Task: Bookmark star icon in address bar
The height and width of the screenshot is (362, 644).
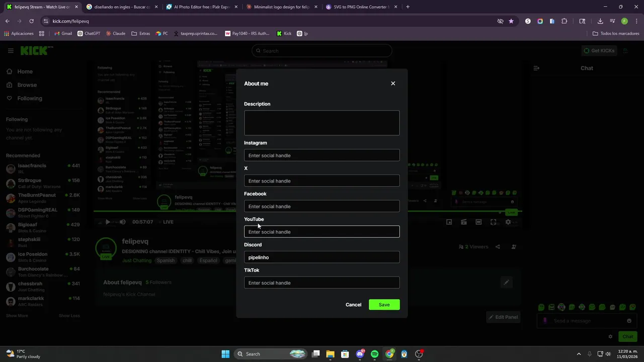Action: click(511, 21)
